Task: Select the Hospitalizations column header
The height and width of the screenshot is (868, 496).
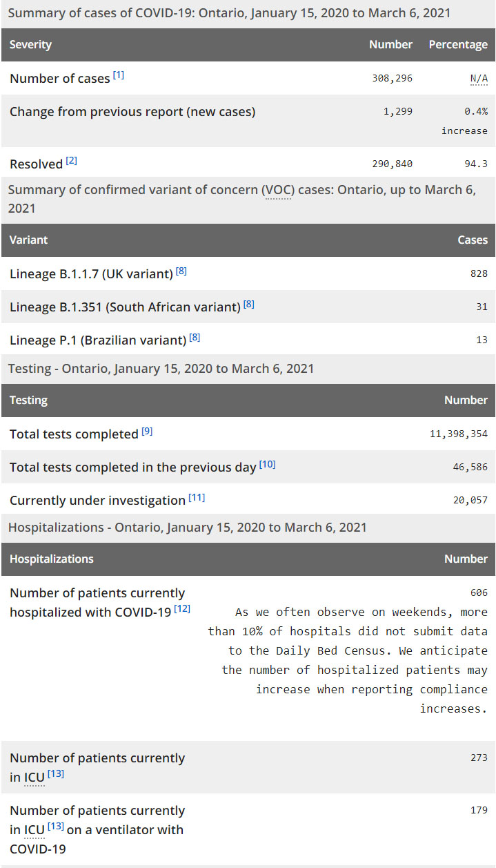Action: (x=52, y=559)
